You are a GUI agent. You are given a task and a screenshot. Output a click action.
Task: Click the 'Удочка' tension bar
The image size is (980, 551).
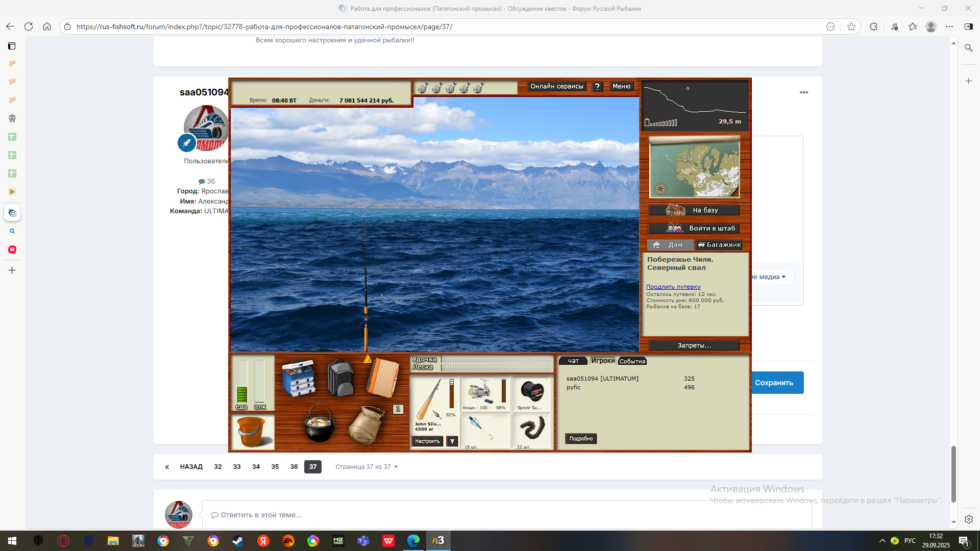[497, 359]
